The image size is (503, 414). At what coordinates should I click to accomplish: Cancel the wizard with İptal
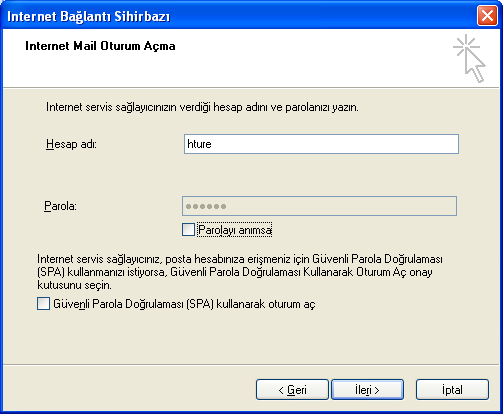click(x=452, y=389)
